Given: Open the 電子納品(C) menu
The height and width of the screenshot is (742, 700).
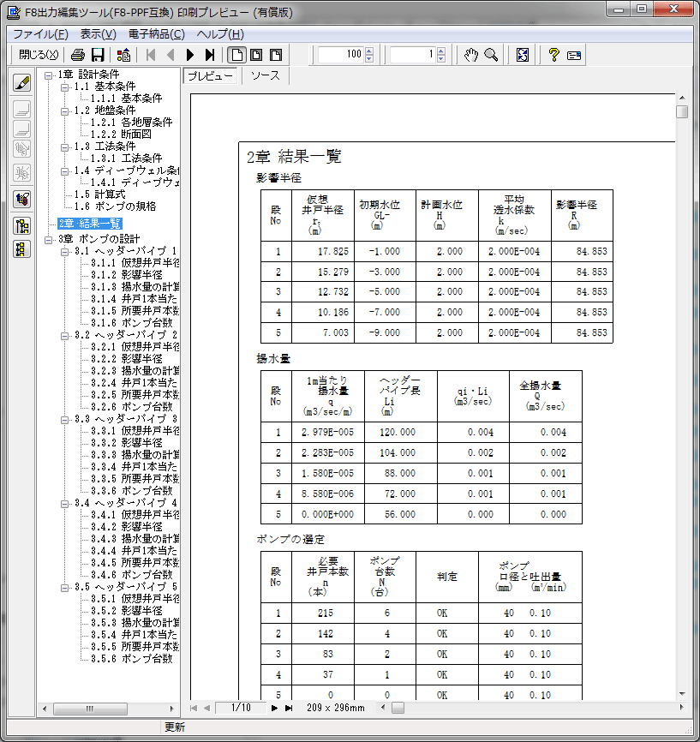Looking at the screenshot, I should (157, 34).
